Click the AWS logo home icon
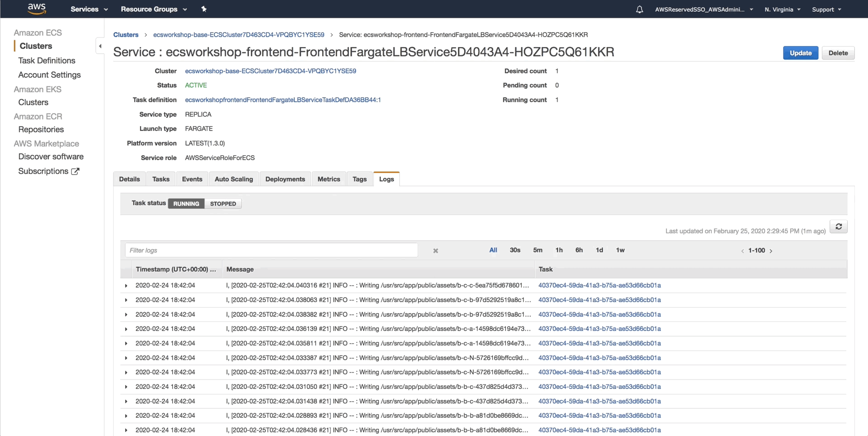Screen dimensions: 868x436 37,9
